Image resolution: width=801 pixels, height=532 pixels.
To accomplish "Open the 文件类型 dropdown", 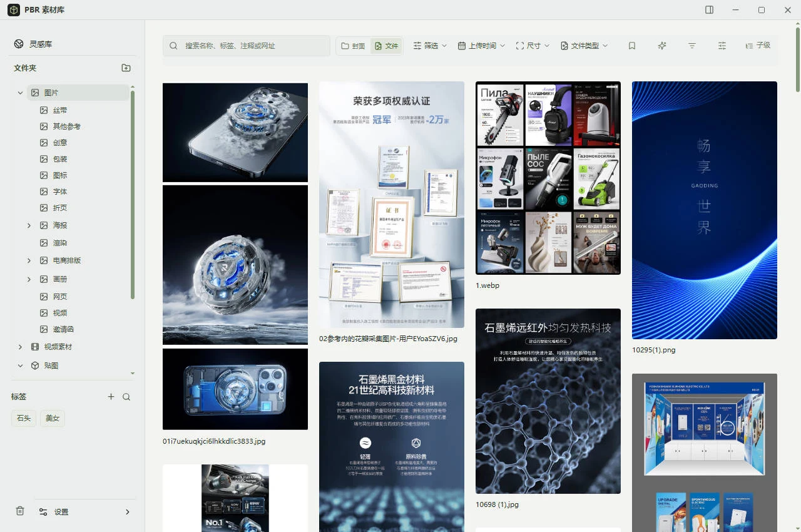I will (584, 46).
